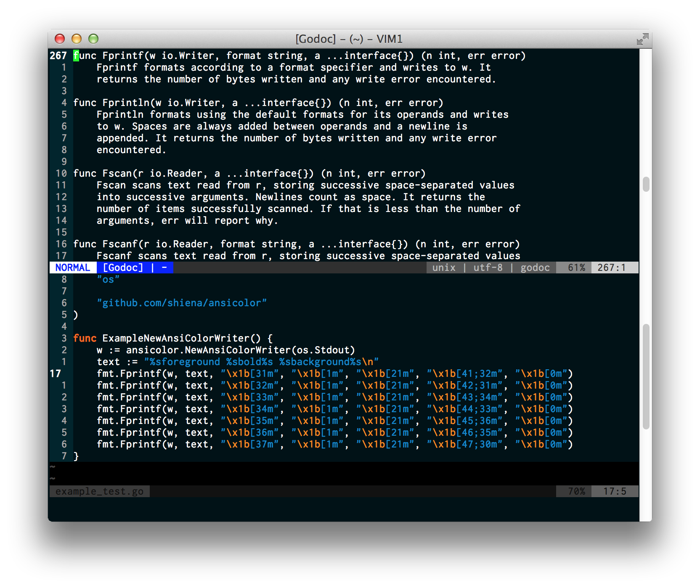Click the [Godoc] buffer name in status line
The image size is (700, 588).
pyautogui.click(x=123, y=268)
